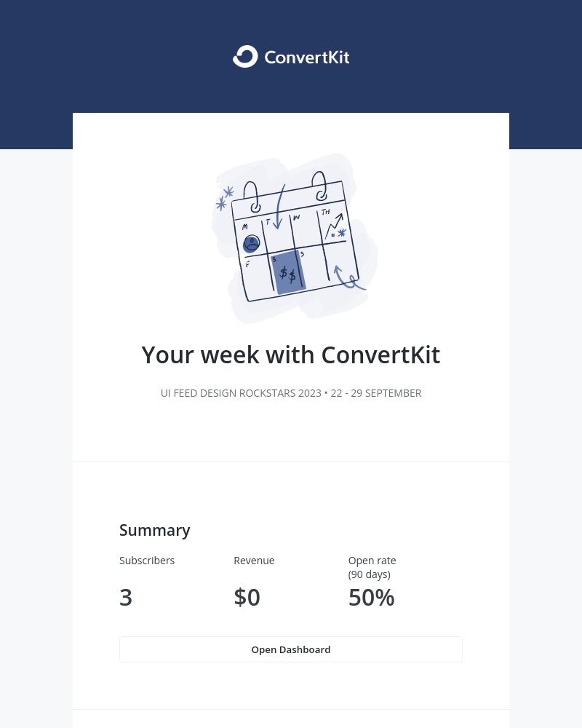This screenshot has width=582, height=728.
Task: Click the Open rate (90 days) label
Action: (372, 567)
